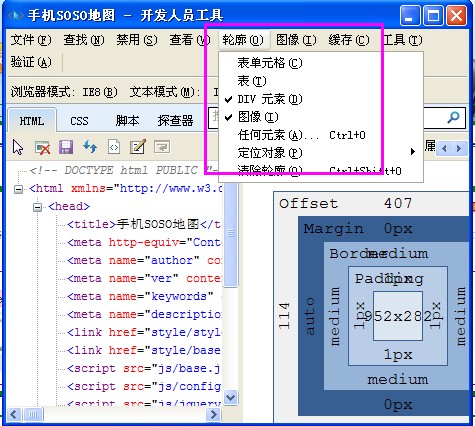Select the link href="style/base" line
Screen dimensions: 475x426
(x=144, y=350)
